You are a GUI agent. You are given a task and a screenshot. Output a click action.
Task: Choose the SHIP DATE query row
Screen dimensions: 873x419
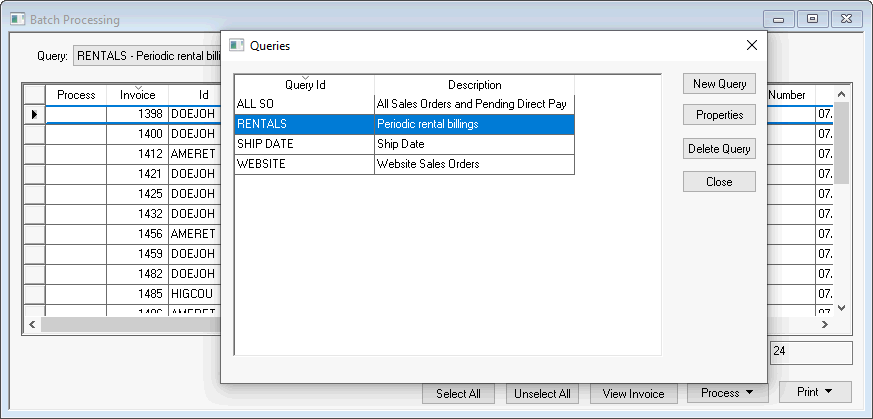tap(304, 144)
